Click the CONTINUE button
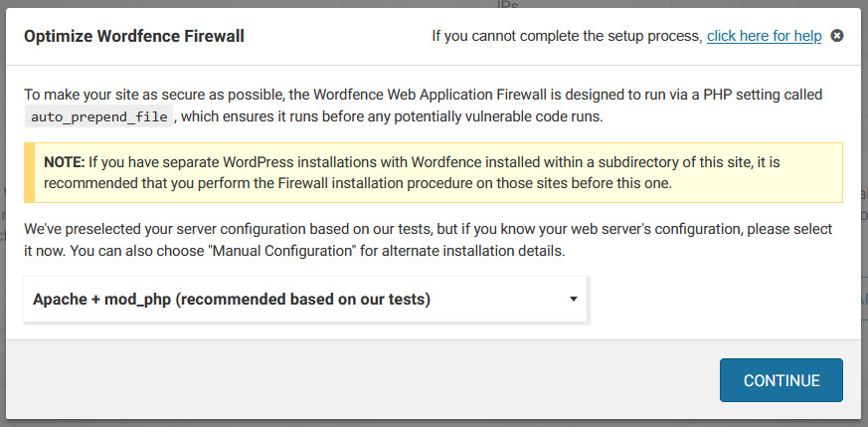This screenshot has height=427, width=868. click(781, 380)
